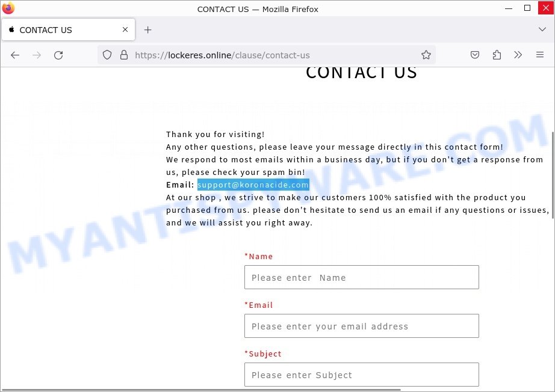
Task: Save page to Pocket
Action: 475,55
